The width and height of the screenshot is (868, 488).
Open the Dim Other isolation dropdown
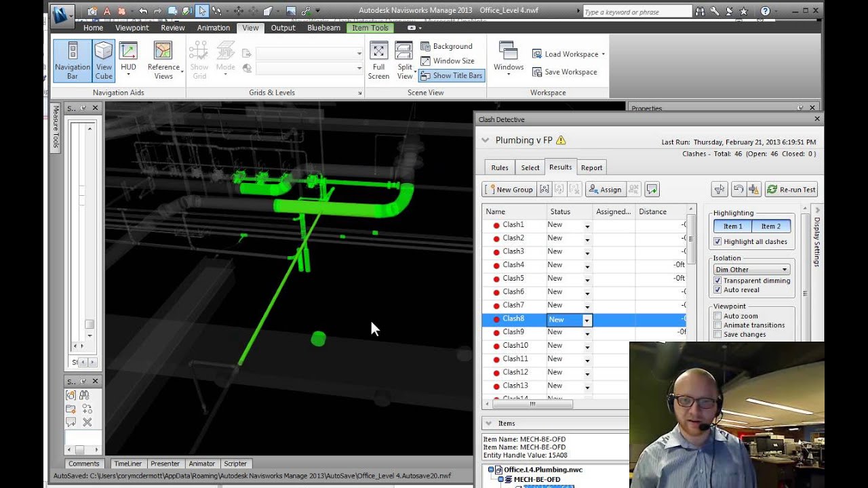[x=751, y=269]
